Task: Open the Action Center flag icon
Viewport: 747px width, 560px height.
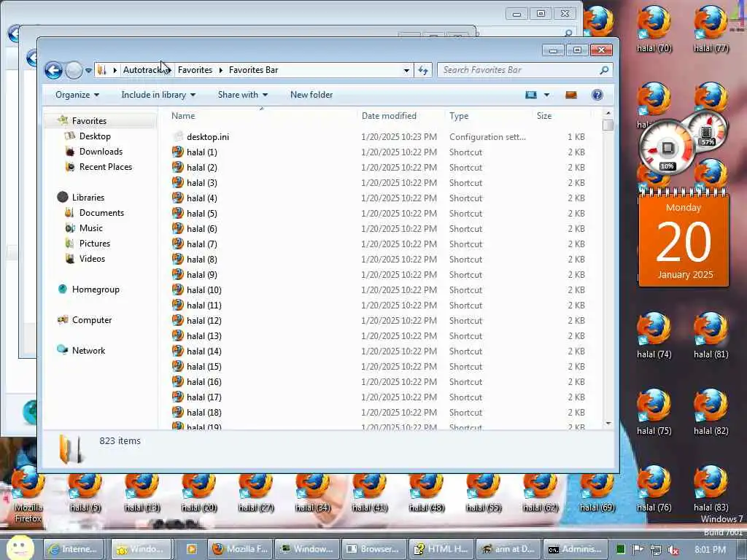Action: (x=638, y=550)
